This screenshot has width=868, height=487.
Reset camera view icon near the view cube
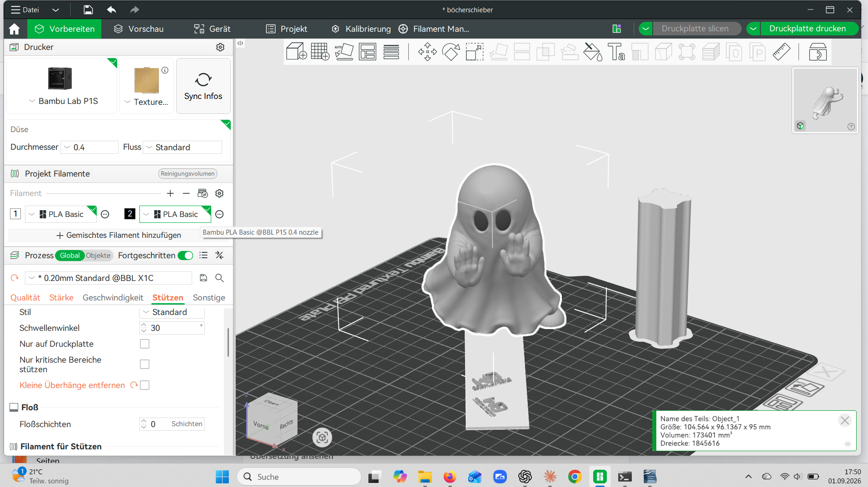pos(322,437)
